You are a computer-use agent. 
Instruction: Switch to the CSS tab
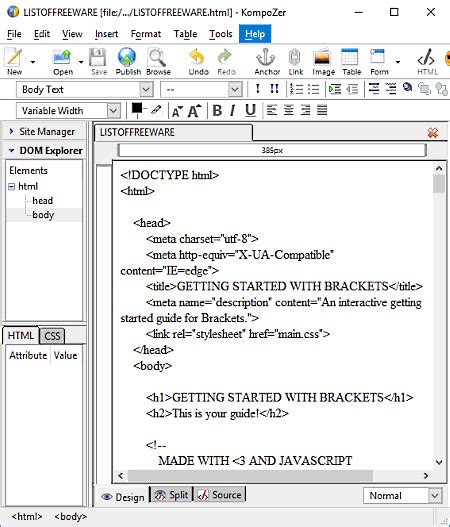point(52,336)
